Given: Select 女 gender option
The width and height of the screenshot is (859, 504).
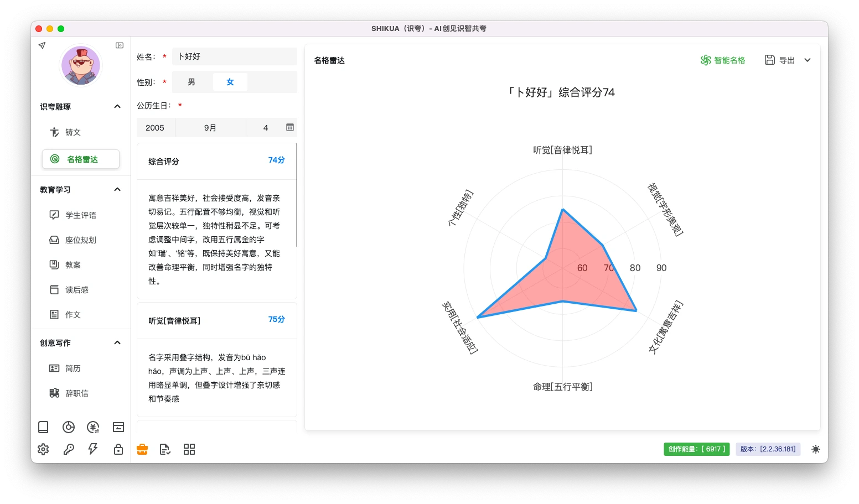Looking at the screenshot, I should (230, 82).
